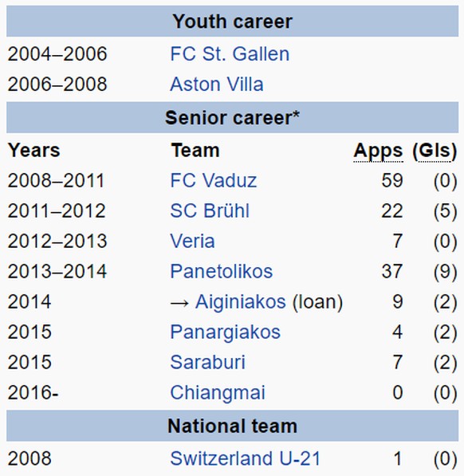This screenshot has width=464, height=476.
Task: Click the Gls column abbreviation
Action: pyautogui.click(x=435, y=151)
